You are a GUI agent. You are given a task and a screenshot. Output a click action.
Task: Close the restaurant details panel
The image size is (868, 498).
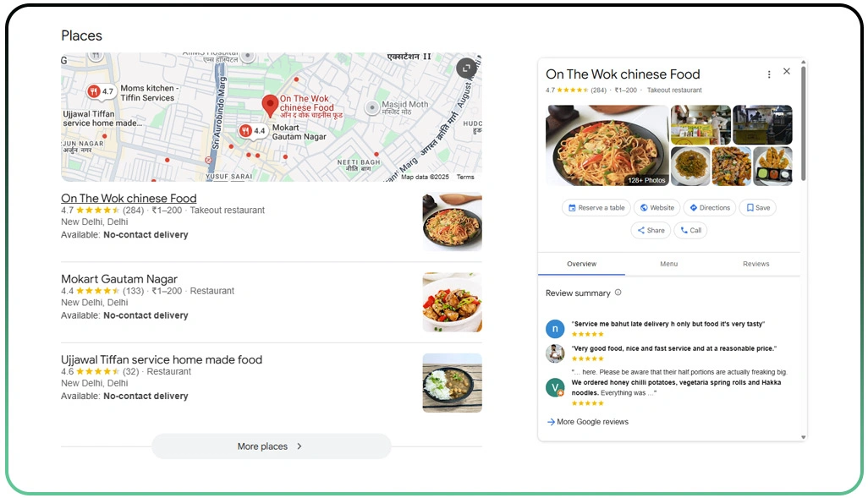(x=787, y=72)
